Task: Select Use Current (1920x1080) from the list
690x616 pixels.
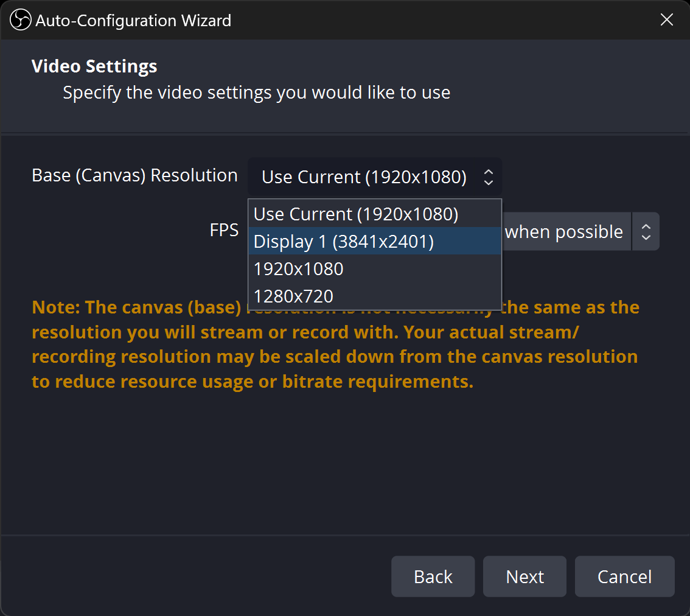Action: (x=356, y=214)
